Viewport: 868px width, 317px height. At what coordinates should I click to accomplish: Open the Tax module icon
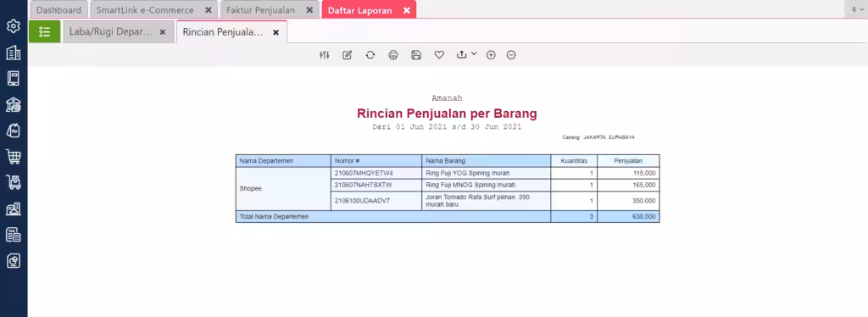[14, 235]
